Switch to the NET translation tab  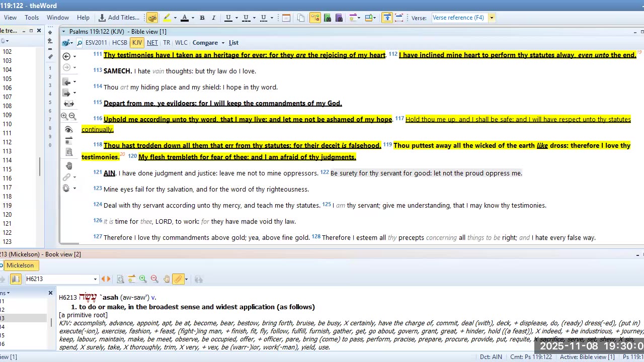[152, 43]
